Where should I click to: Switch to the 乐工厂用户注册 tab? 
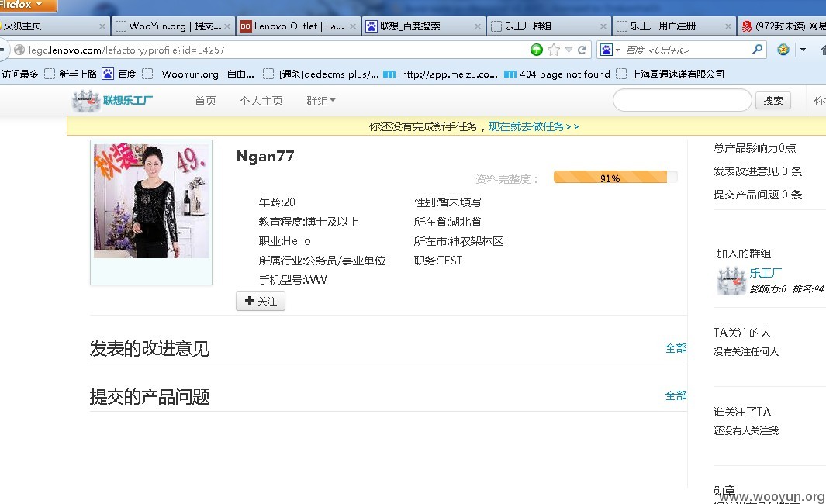coord(674,26)
